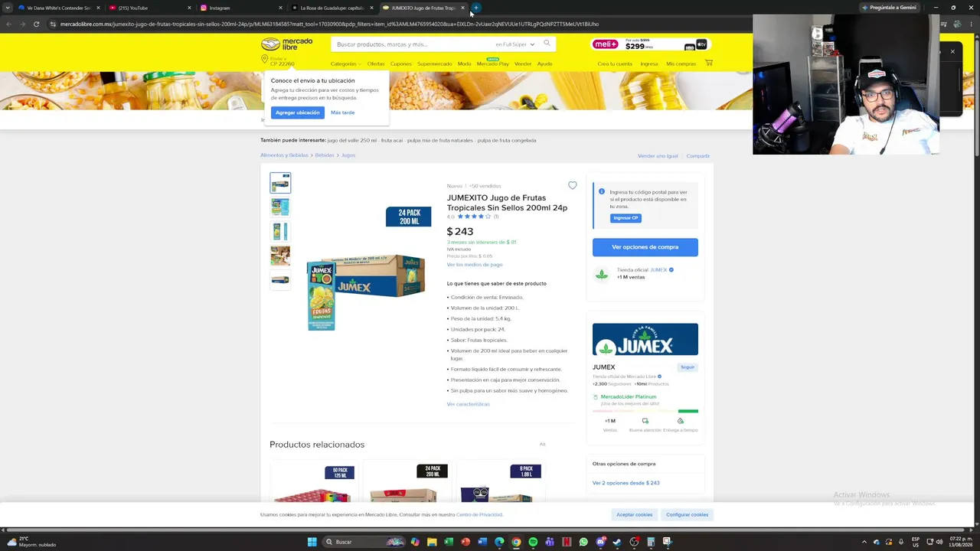
Task: Open Microsoft Edge from the taskbar
Action: point(499,542)
